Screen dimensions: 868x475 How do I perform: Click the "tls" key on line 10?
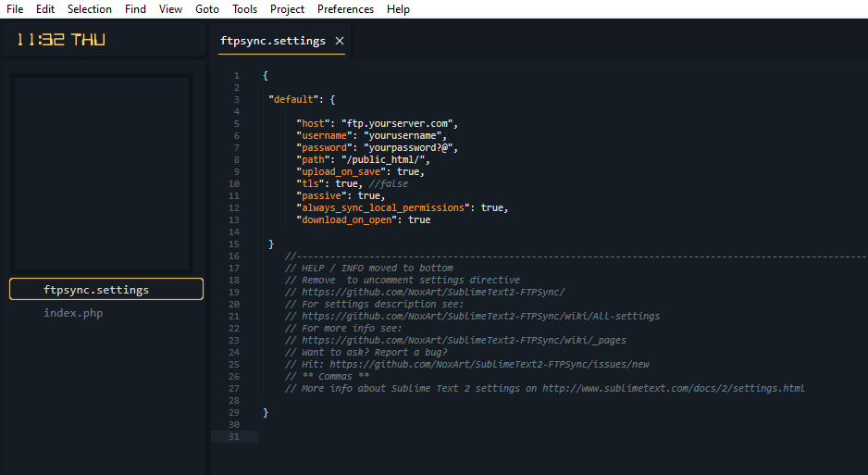[311, 184]
